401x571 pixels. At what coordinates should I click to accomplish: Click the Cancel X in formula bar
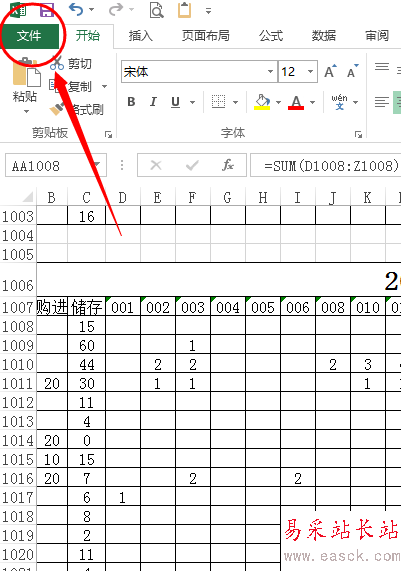[156, 166]
